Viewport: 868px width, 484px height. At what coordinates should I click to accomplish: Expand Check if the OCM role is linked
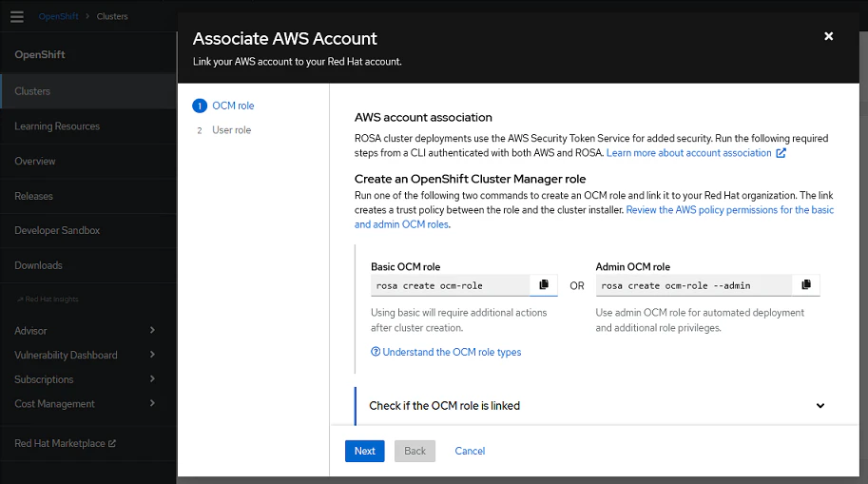tap(820, 406)
